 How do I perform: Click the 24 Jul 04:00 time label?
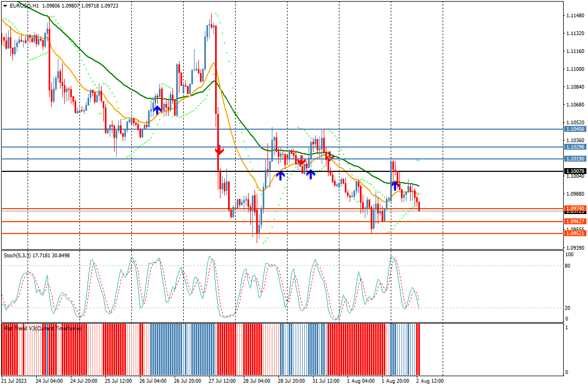coord(49,381)
